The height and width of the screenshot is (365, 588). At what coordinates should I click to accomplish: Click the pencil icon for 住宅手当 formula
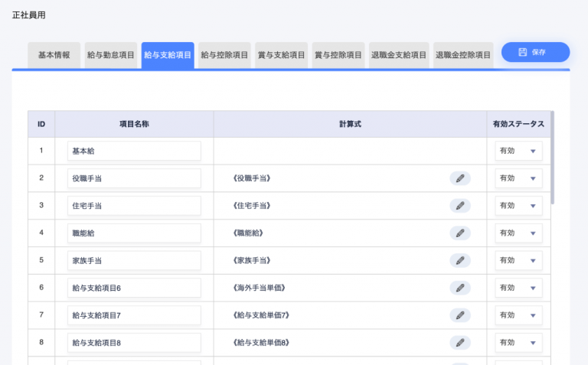(x=460, y=206)
